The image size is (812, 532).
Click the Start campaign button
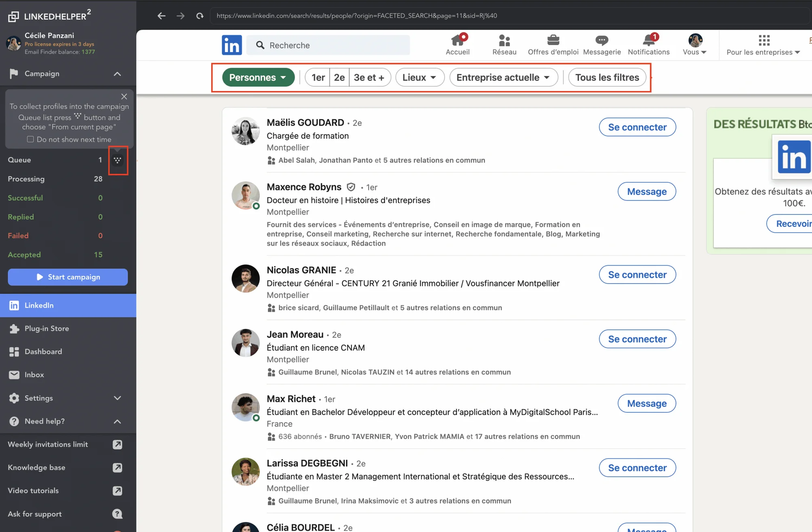[x=68, y=277]
